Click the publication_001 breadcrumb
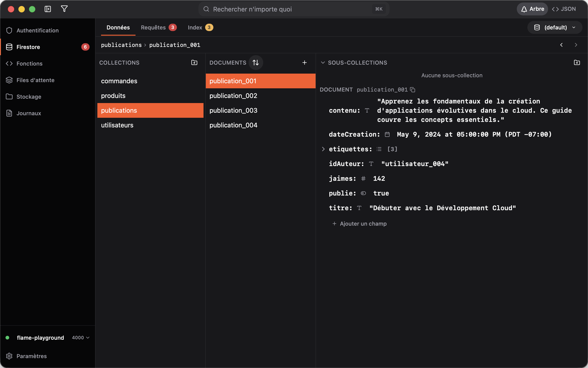The image size is (588, 368). pos(175,45)
